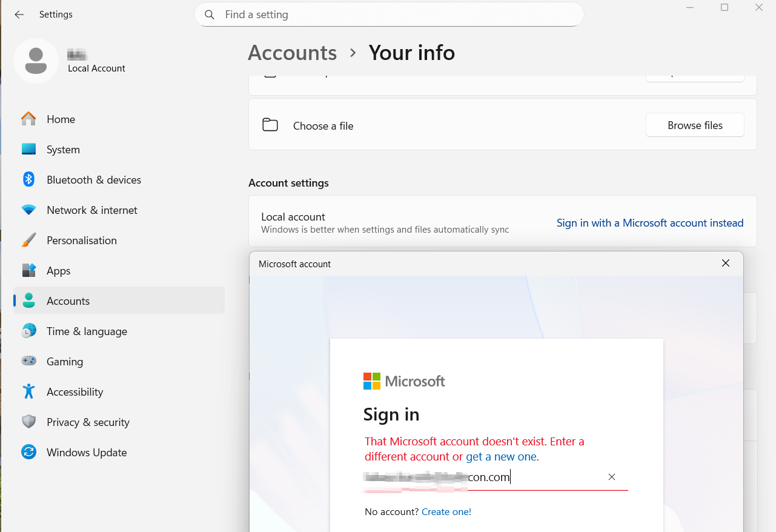Close the Microsoft account dialog
Viewport: 776px width, 532px height.
click(x=726, y=264)
